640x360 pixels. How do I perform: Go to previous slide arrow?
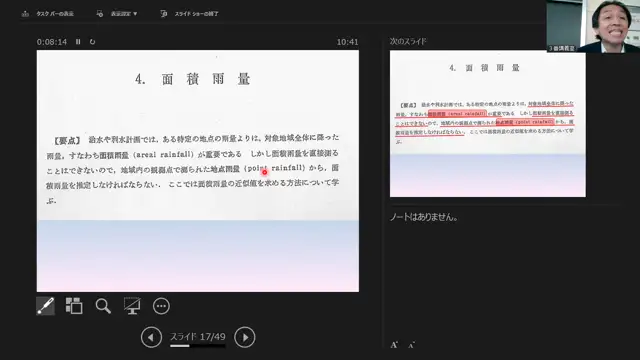point(151,337)
